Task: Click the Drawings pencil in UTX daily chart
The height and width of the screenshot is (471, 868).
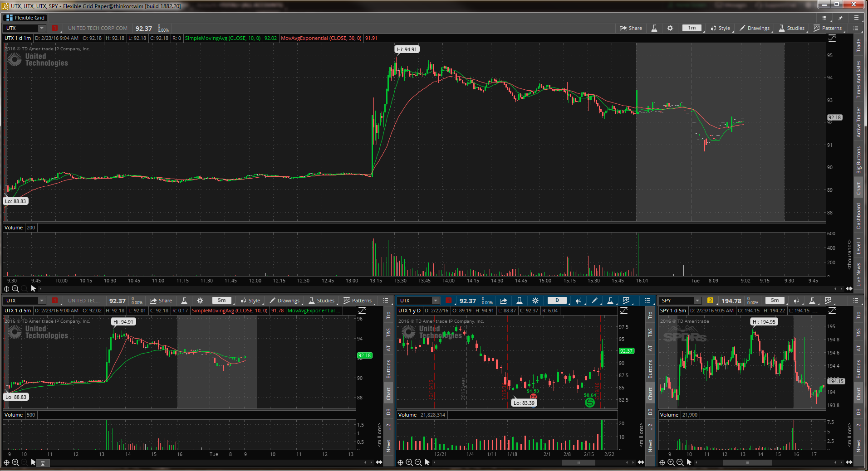Action: [594, 301]
